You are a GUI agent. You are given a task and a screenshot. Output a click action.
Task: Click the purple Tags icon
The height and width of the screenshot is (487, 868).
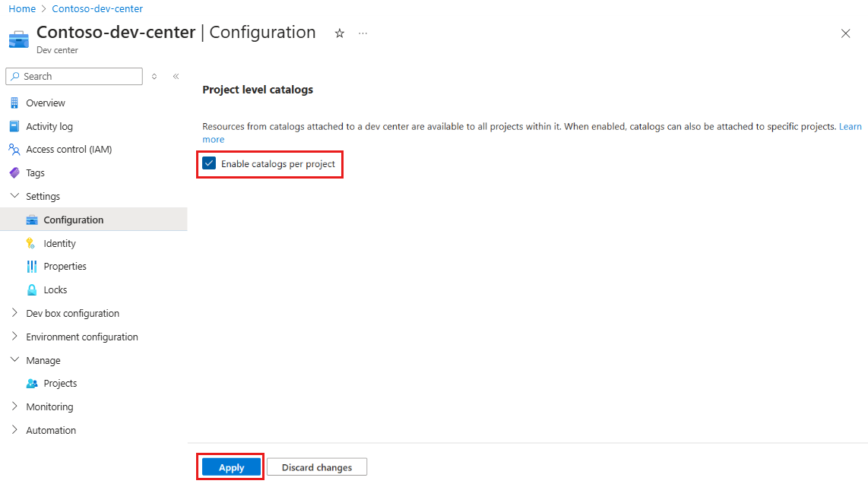click(x=14, y=172)
